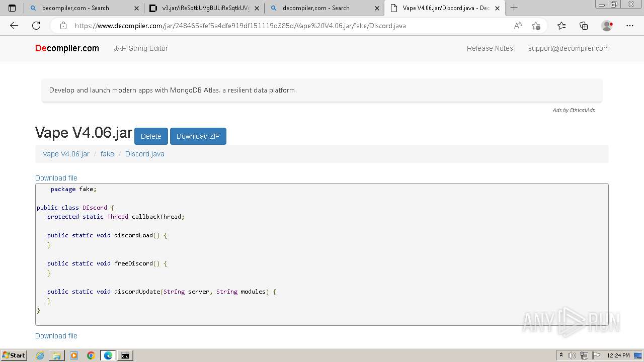
Task: Click the Ads by EthicalAds link
Action: (x=574, y=110)
